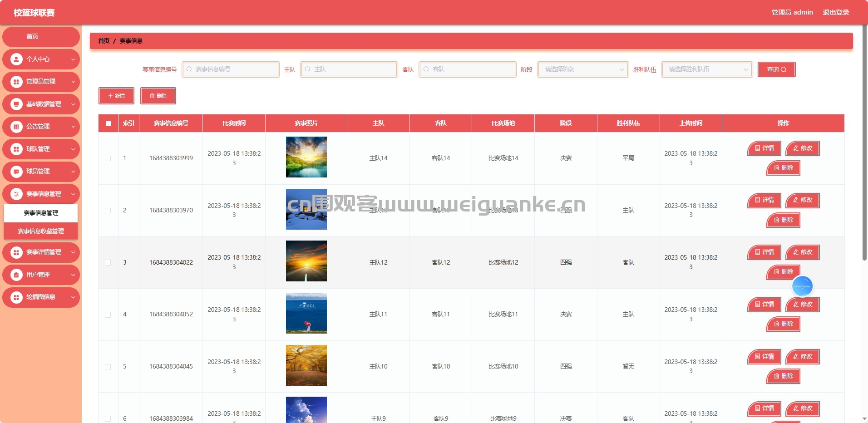Viewport: 868px width, 423px height.
Task: Open 用户管理 menu
Action: coord(41,275)
